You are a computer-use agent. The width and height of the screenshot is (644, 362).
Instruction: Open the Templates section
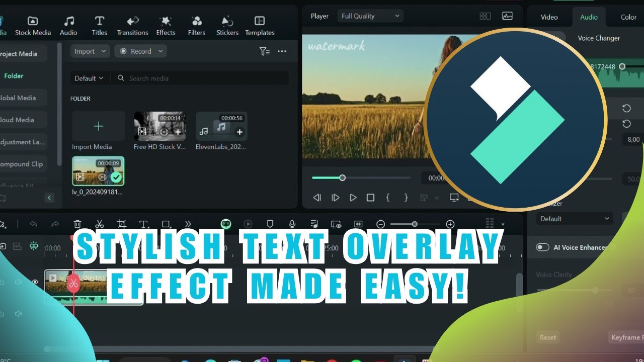tap(260, 26)
